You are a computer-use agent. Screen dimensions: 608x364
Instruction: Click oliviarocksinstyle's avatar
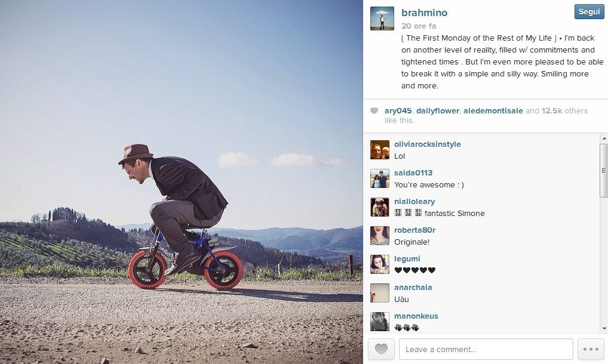380,150
